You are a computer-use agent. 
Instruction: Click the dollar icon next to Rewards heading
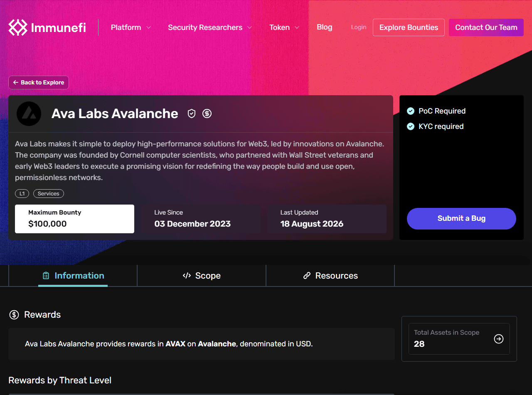click(14, 315)
